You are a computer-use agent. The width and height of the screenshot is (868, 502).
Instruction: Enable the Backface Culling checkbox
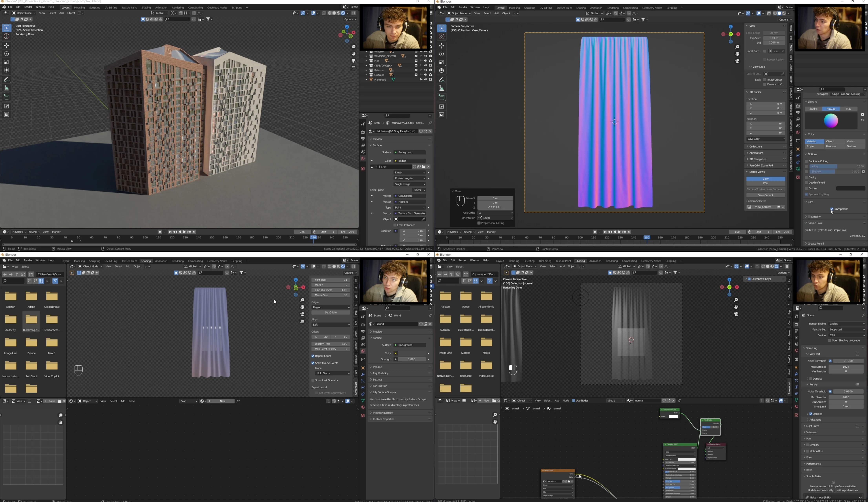pos(806,161)
